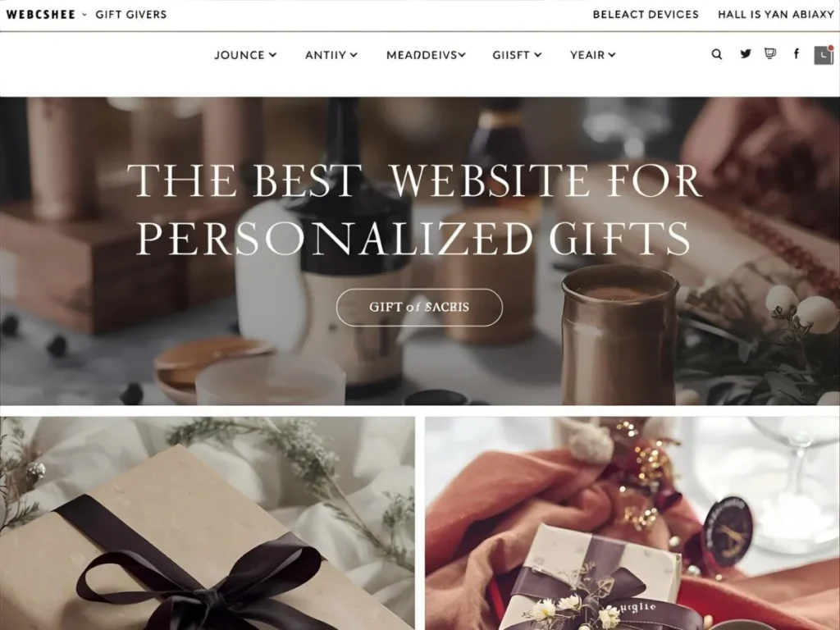Screen dimensions: 840x630
Task: Open the kraft gift box with black ribbon image
Action: click(x=208, y=523)
